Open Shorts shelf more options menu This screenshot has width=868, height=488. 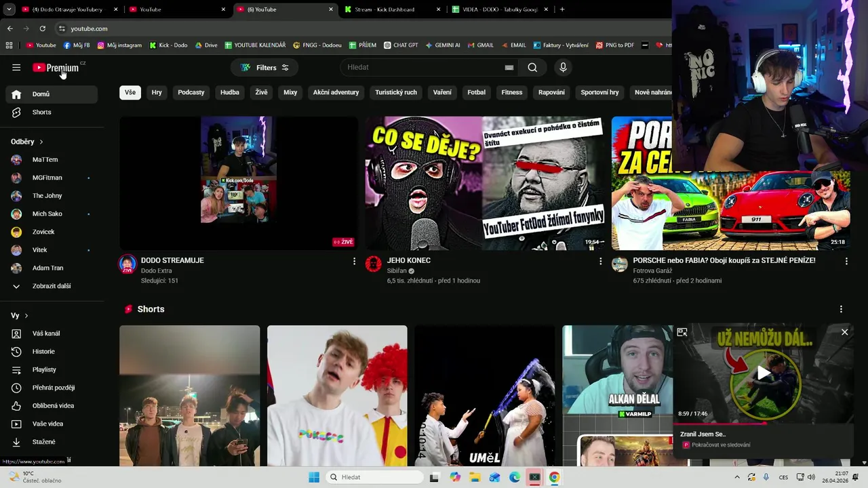(x=841, y=309)
